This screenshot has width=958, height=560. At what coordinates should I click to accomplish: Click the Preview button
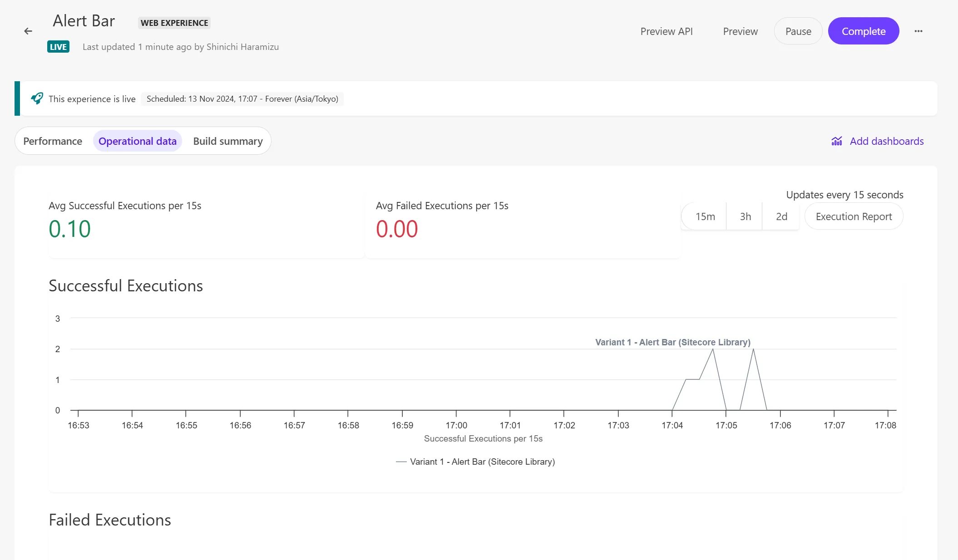click(740, 31)
